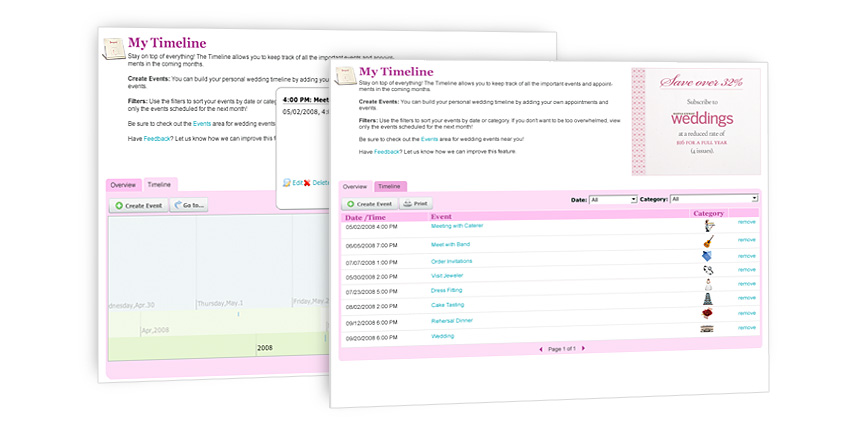Click the bride dress icon for Dress Fitting
This screenshot has width=852, height=437.
[708, 284]
